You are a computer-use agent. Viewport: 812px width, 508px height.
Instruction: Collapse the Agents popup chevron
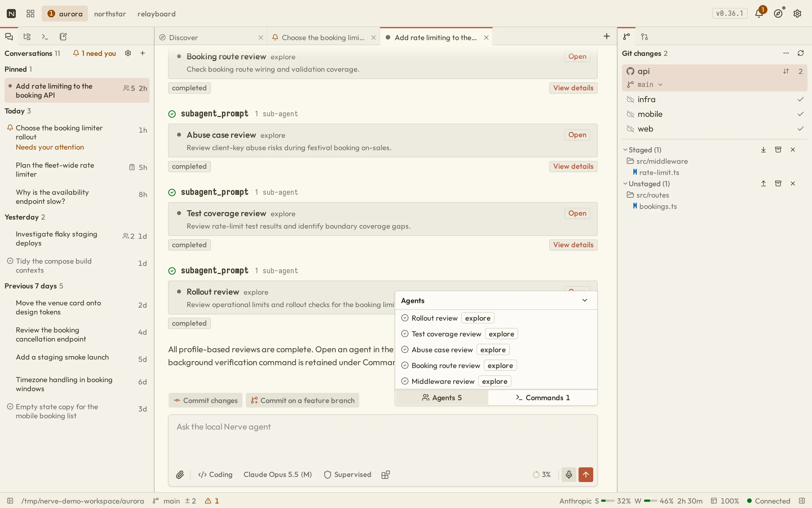click(x=585, y=300)
